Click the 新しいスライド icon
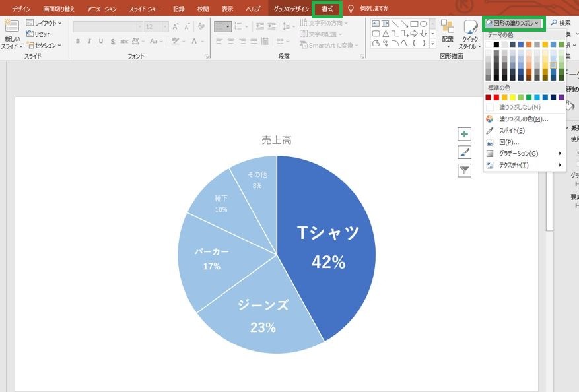The height and width of the screenshot is (392, 579). click(11, 26)
